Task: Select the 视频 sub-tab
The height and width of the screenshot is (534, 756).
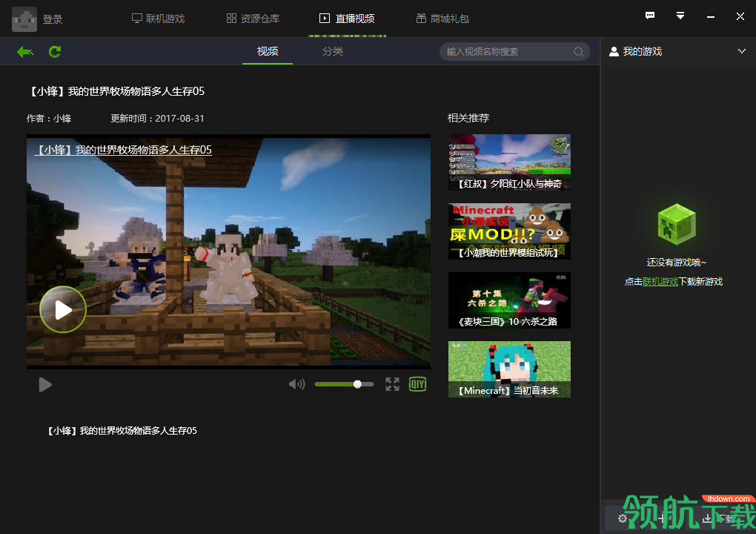Action: [268, 51]
